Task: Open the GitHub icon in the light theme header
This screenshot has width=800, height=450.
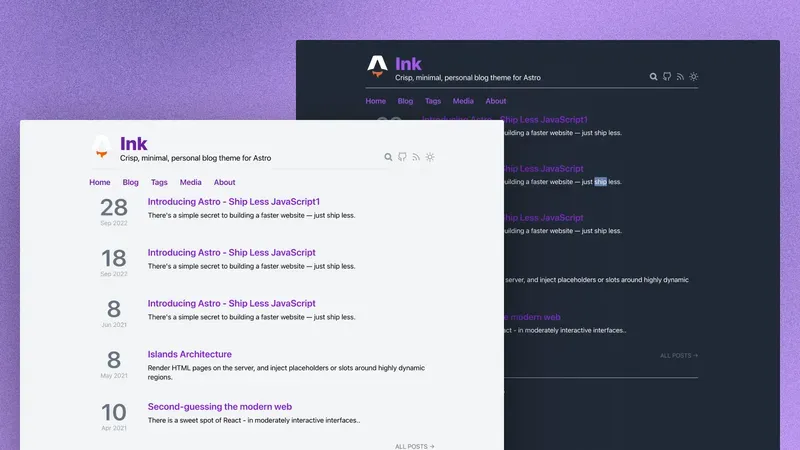Action: [x=402, y=157]
